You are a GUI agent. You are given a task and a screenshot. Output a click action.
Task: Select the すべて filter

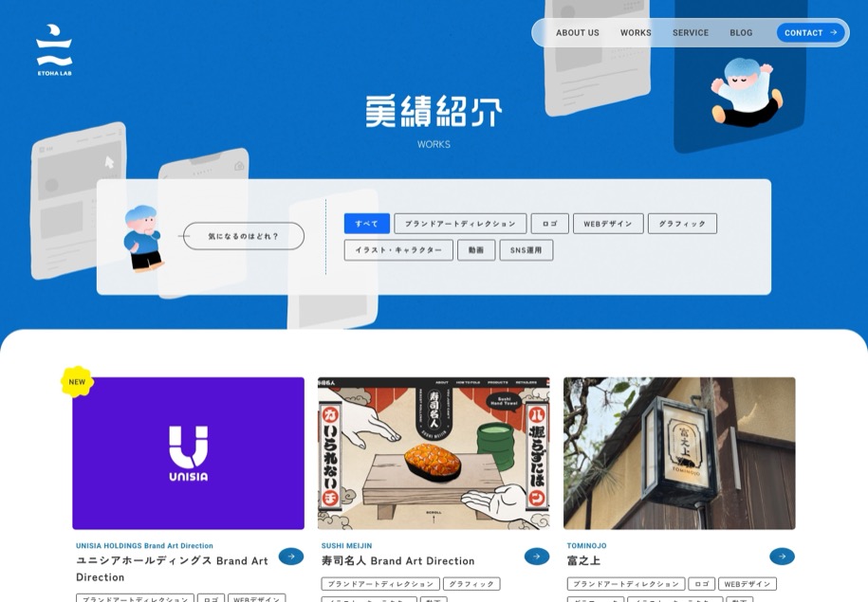point(366,224)
